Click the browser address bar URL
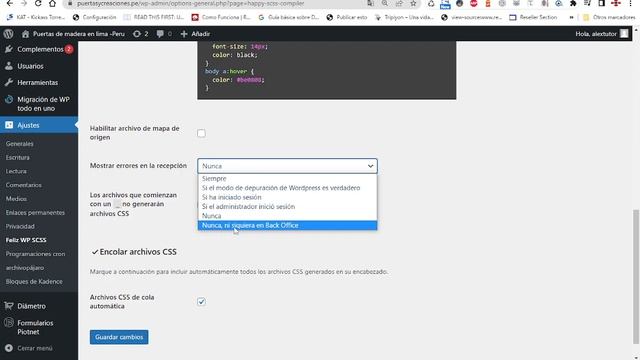This screenshot has height=360, width=640. click(x=191, y=3)
